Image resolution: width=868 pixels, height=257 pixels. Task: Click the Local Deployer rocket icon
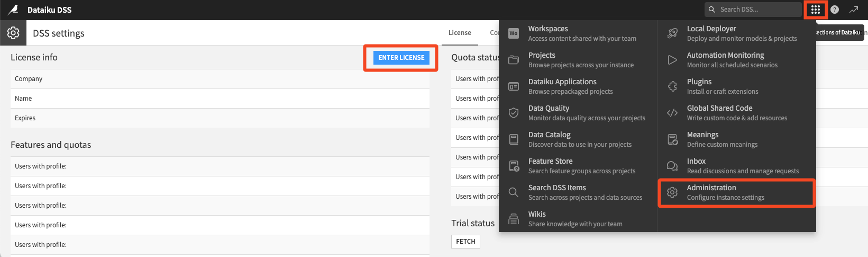tap(672, 33)
